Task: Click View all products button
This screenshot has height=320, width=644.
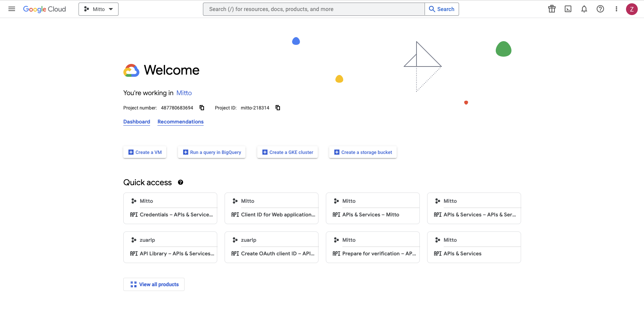Action: coord(154,284)
